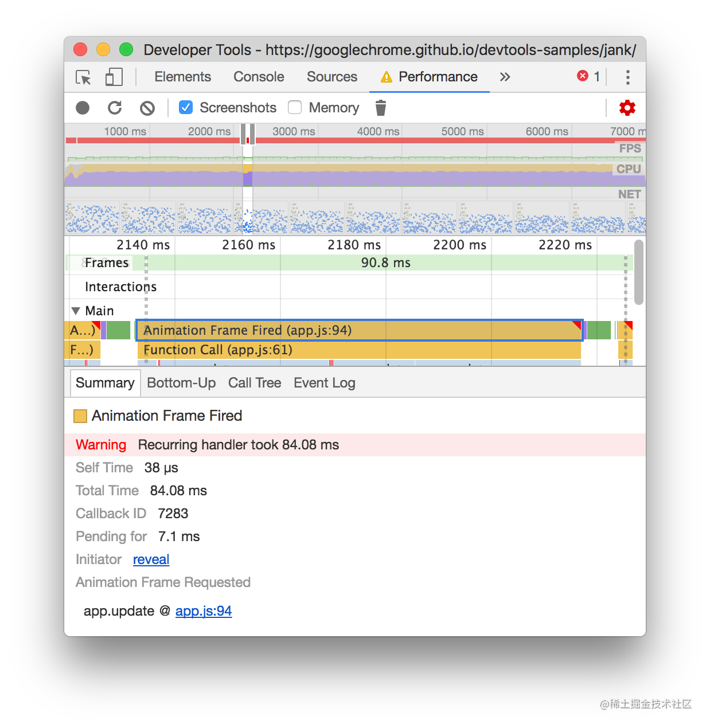This screenshot has height=728, width=710.
Task: Start recording with the Record button
Action: point(83,108)
